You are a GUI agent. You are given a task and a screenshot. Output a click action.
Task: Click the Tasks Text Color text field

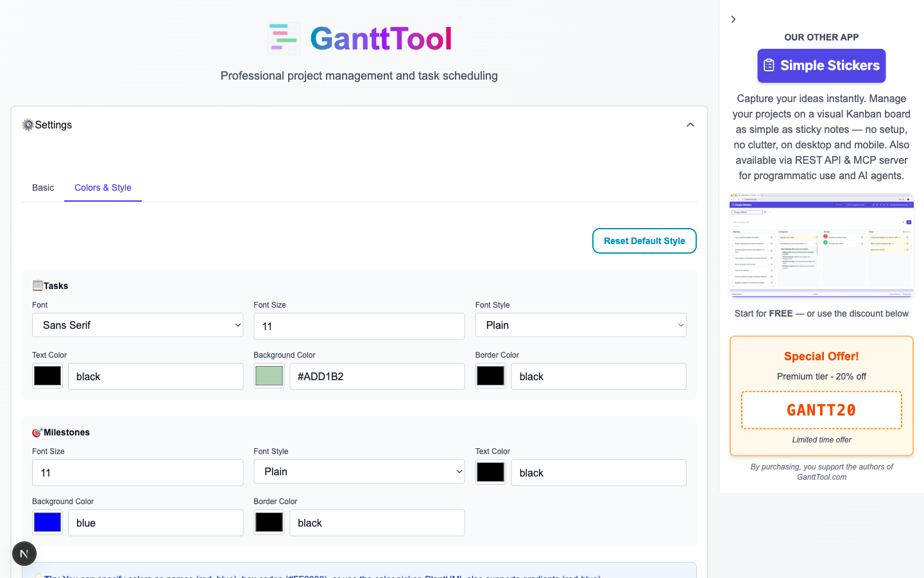[156, 376]
